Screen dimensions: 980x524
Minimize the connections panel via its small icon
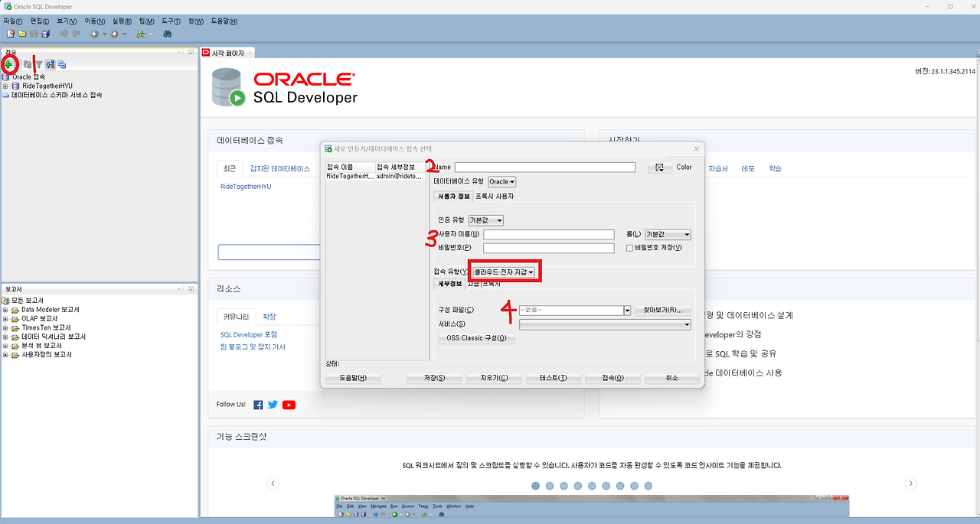coord(191,52)
